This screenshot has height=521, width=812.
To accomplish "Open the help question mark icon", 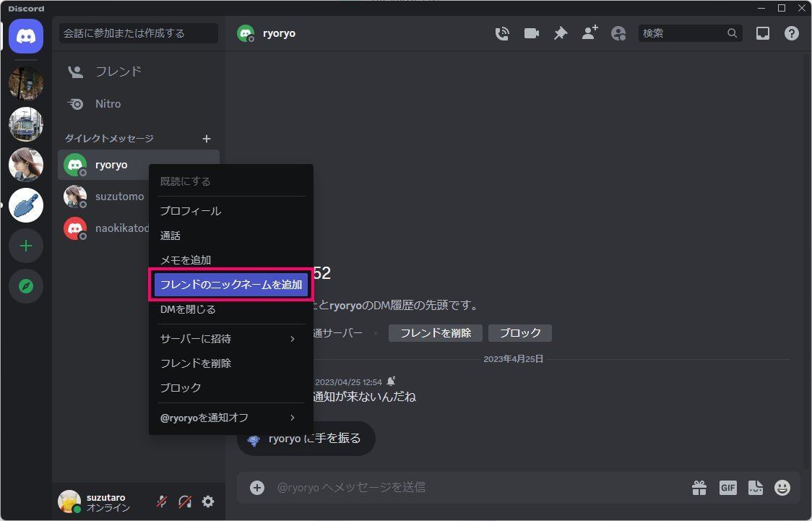I will click(x=791, y=34).
